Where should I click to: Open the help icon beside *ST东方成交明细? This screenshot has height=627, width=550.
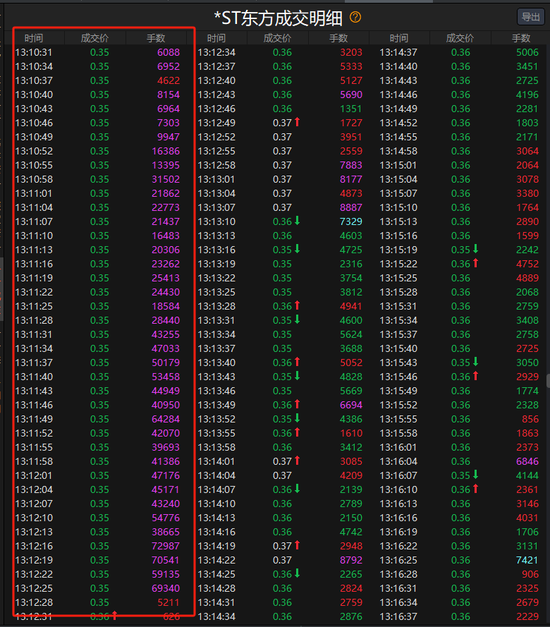click(355, 17)
